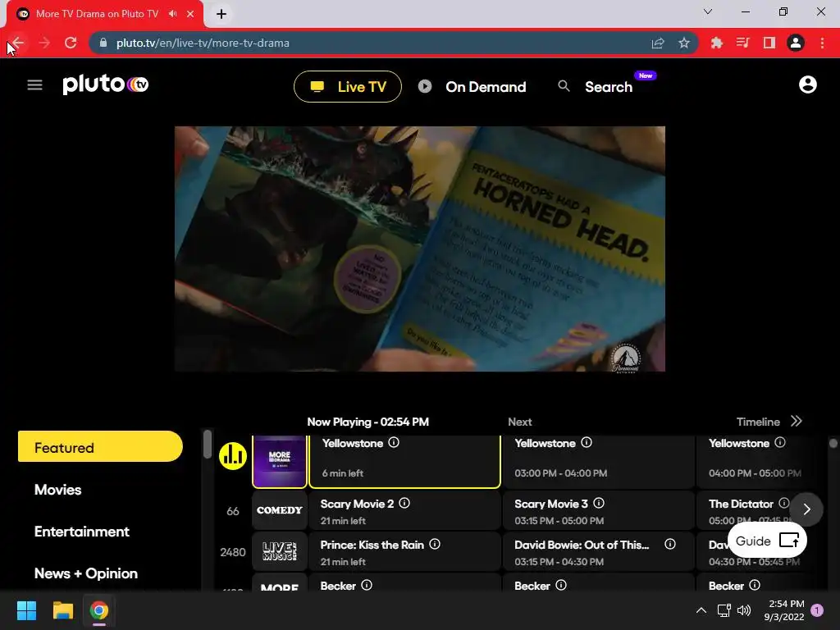This screenshot has height=630, width=840.
Task: Show info for Becker now playing
Action: click(367, 585)
